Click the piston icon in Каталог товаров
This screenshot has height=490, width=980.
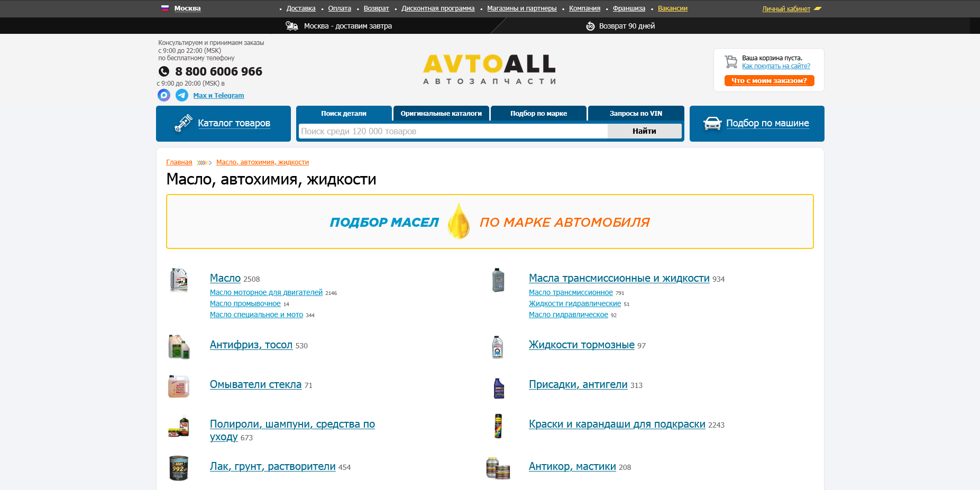click(x=183, y=123)
